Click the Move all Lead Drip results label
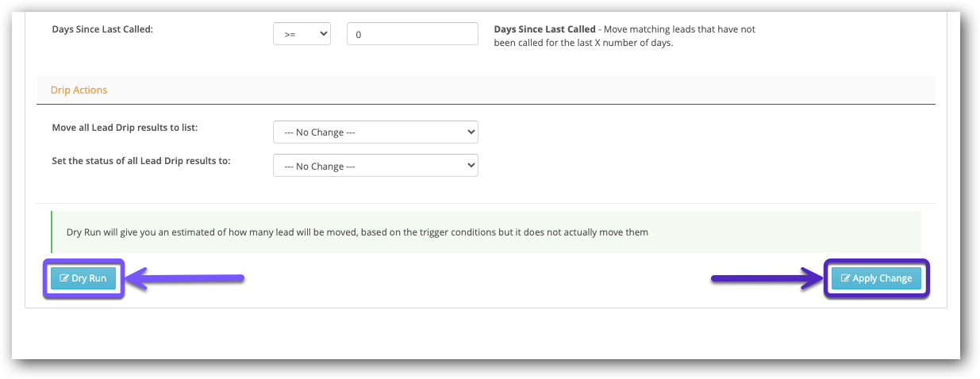This screenshot has width=980, height=379. [125, 127]
